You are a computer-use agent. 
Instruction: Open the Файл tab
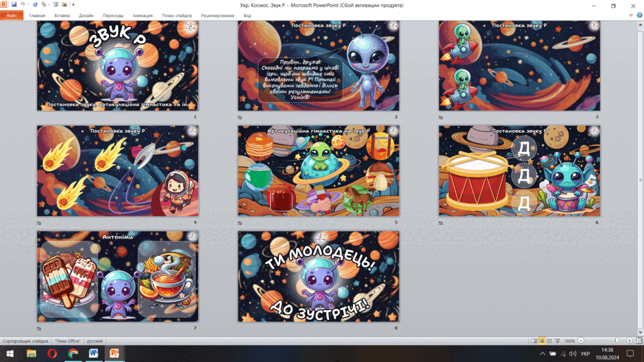12,15
